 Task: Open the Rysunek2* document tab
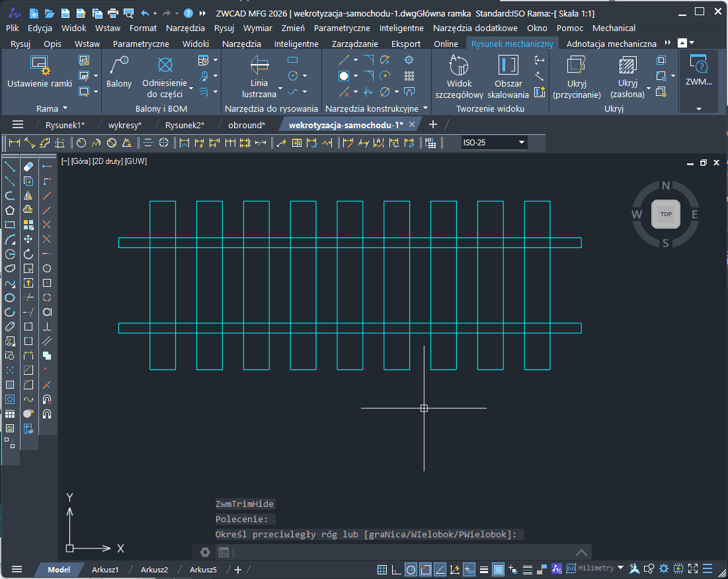coord(184,124)
